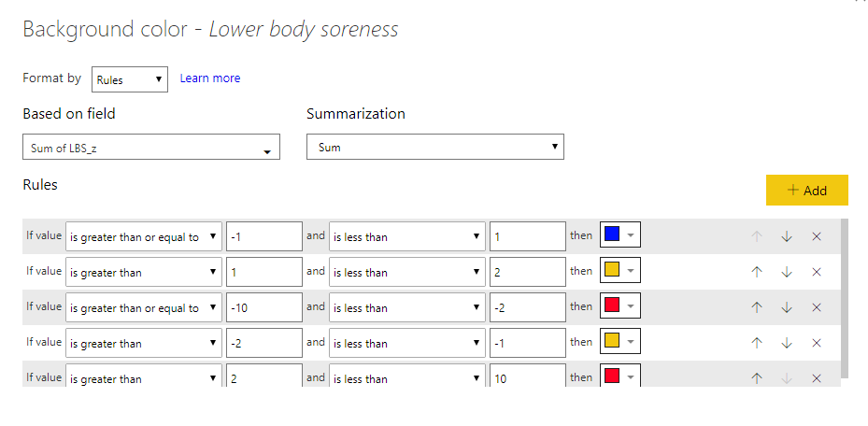This screenshot has height=426, width=868.
Task: Move the first rule down with arrow
Action: pos(786,236)
